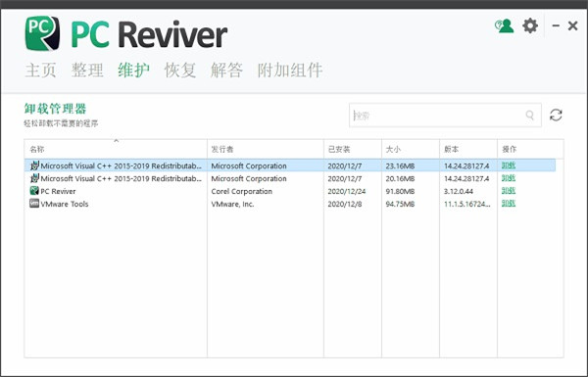
Task: Click icon of 23.16MB Visual C++ entry
Action: coord(34,165)
